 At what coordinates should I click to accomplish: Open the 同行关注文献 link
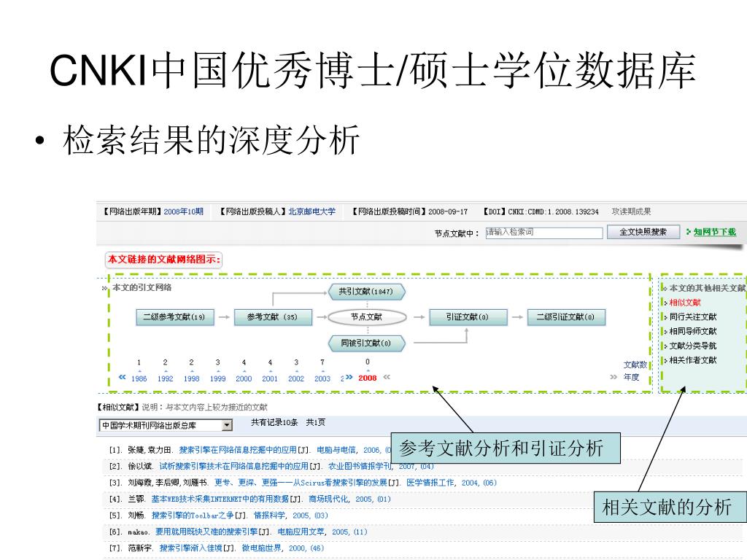693,316
